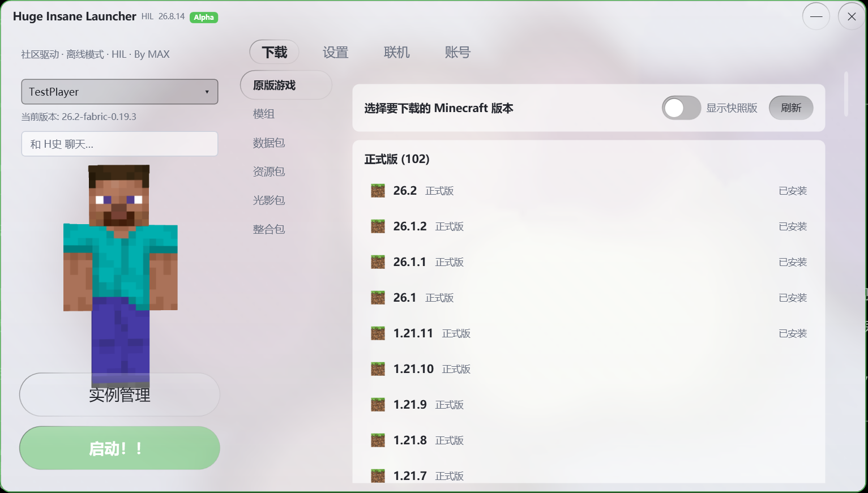Viewport: 868px width, 493px height.
Task: Open the 资源包 category
Action: 269,172
